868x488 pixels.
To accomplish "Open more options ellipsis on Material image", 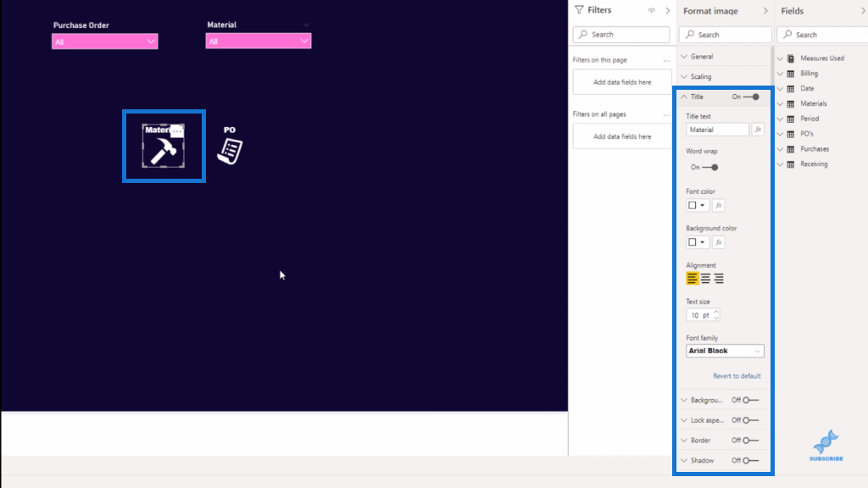I will click(x=176, y=131).
